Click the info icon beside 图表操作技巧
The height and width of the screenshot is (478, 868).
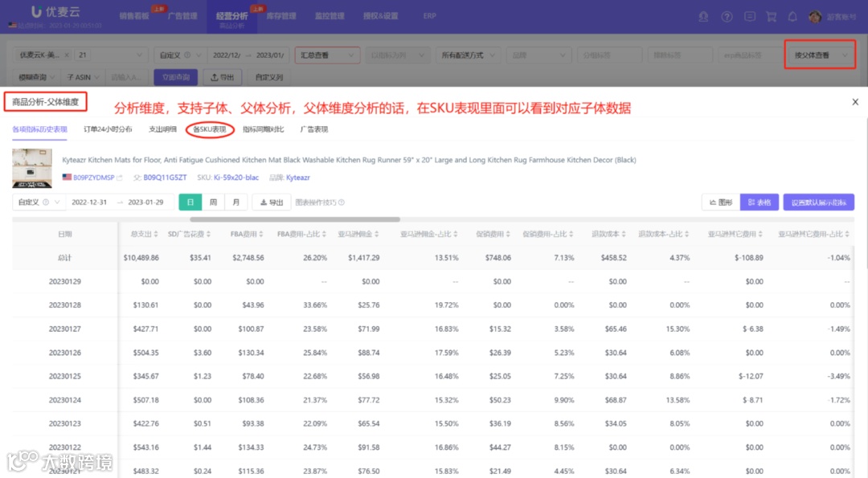(x=342, y=202)
